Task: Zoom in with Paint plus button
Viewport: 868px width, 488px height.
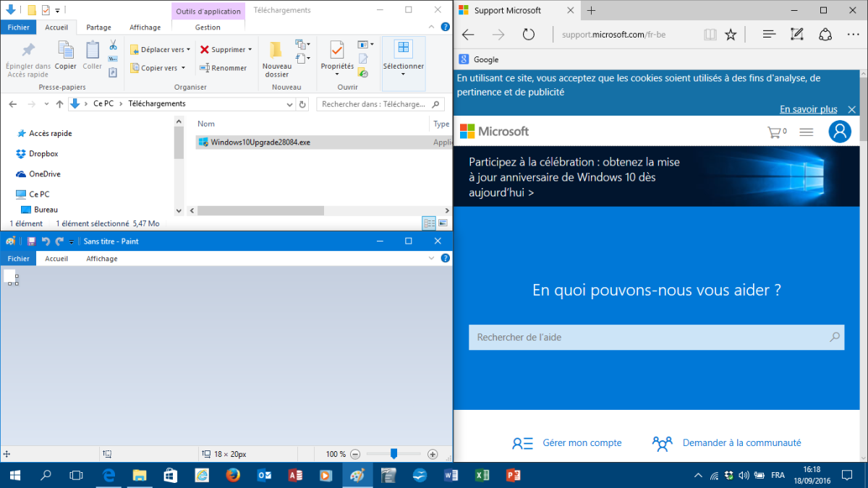Action: pyautogui.click(x=433, y=454)
